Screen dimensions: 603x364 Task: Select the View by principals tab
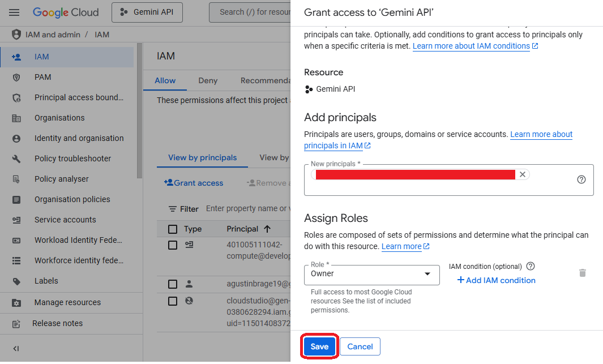click(x=202, y=157)
